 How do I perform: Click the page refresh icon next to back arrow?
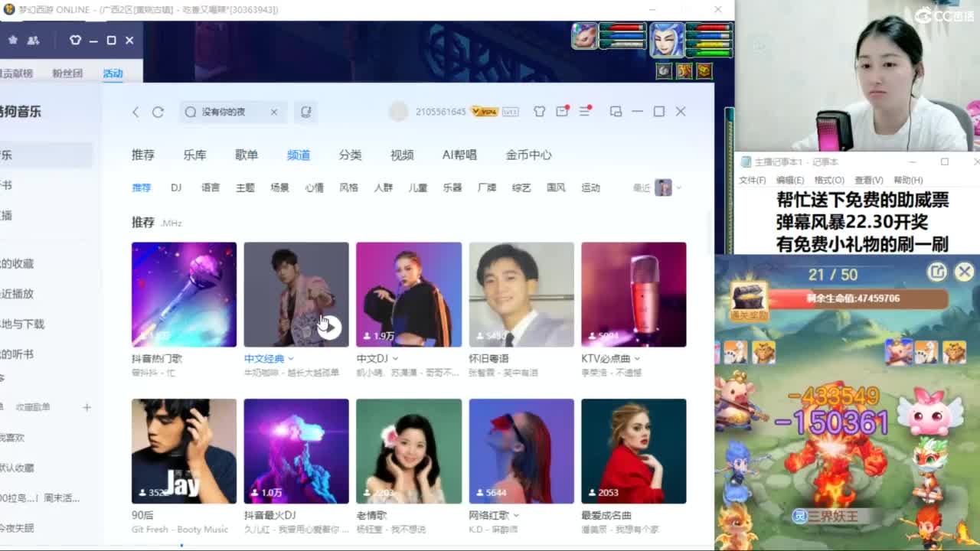click(157, 112)
